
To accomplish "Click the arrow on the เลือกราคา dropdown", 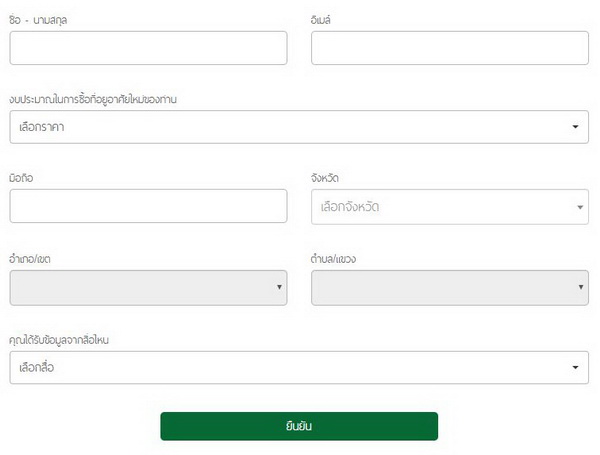I will click(575, 127).
